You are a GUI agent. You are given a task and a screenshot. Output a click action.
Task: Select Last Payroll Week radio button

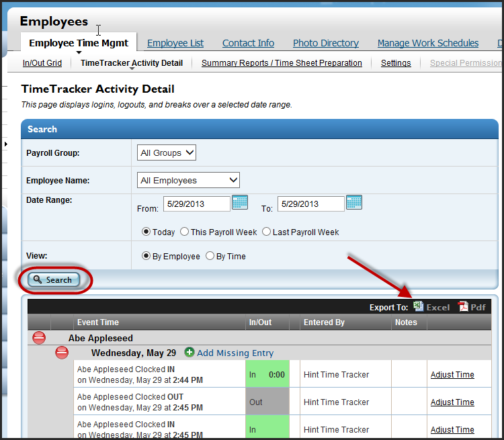[x=266, y=232]
